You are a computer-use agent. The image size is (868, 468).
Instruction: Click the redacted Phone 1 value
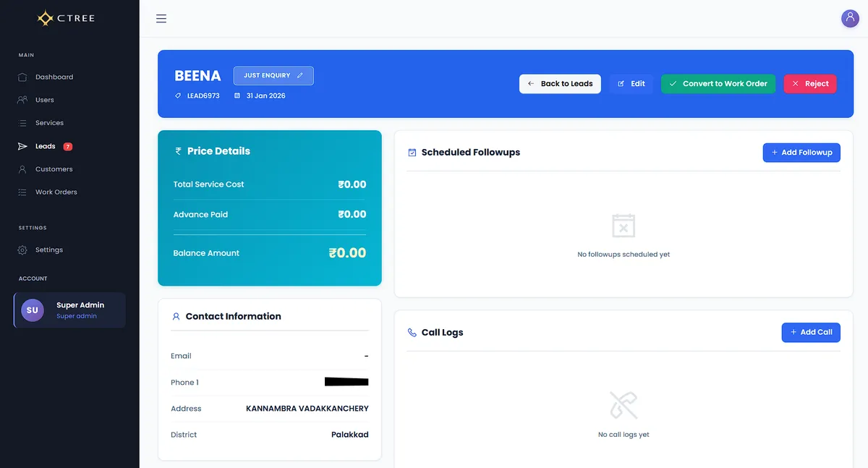tap(346, 382)
